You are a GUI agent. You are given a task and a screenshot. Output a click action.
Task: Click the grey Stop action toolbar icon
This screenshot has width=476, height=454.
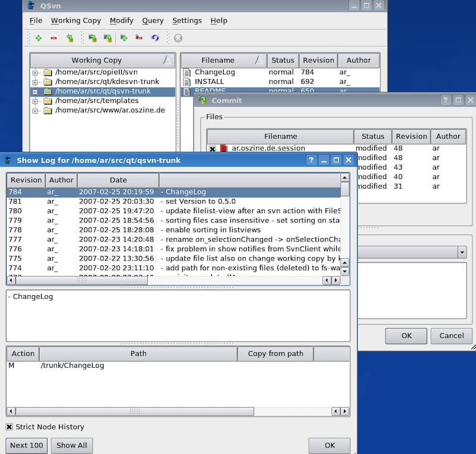[x=178, y=38]
